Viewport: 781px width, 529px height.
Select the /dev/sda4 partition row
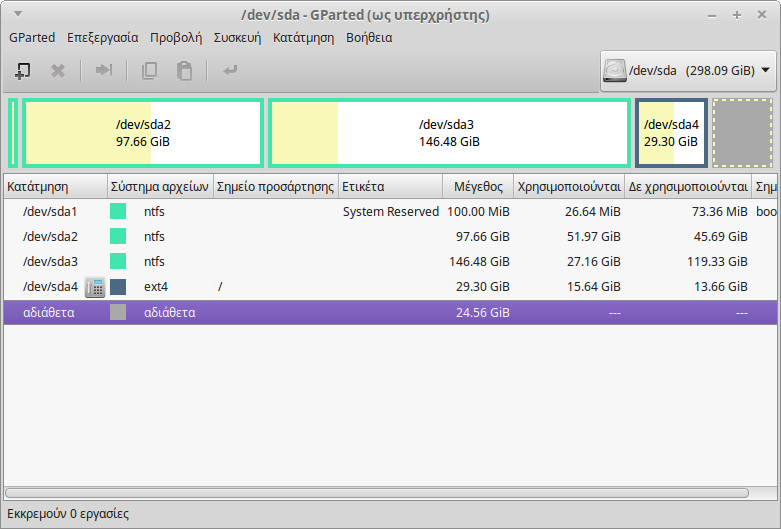(x=390, y=287)
